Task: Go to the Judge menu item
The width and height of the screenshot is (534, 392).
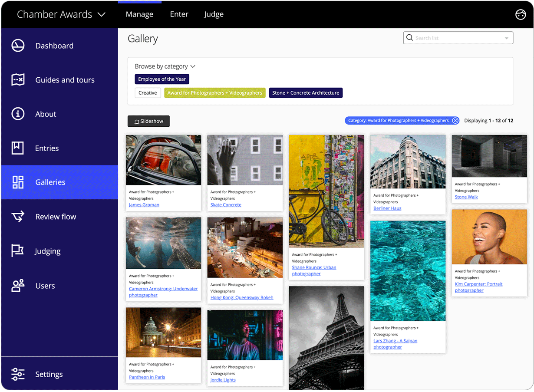Action: pyautogui.click(x=214, y=14)
